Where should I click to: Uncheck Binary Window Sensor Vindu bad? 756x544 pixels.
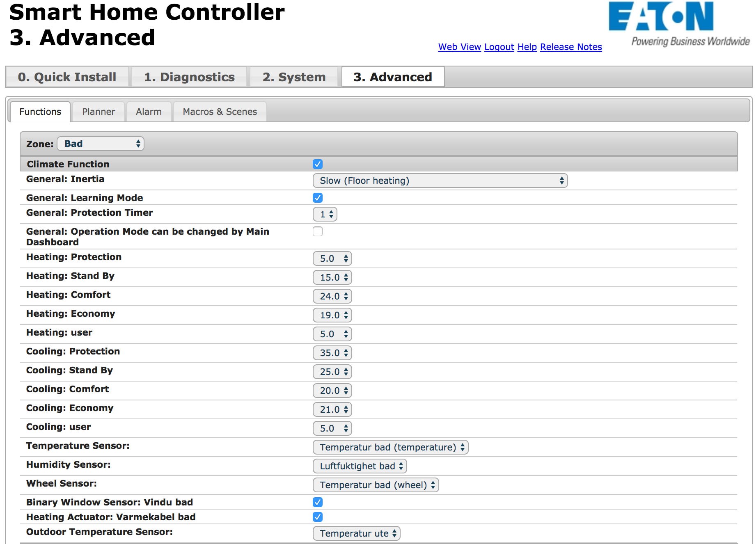coord(318,502)
